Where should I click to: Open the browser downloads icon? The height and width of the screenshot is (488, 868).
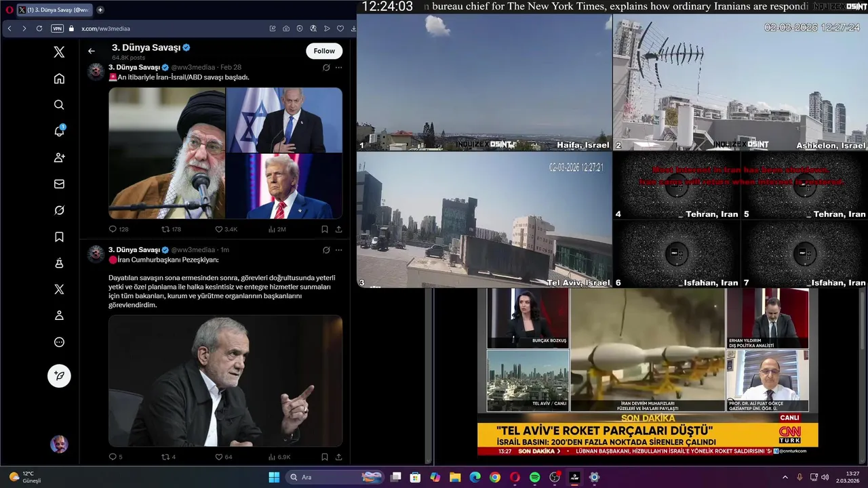point(353,28)
